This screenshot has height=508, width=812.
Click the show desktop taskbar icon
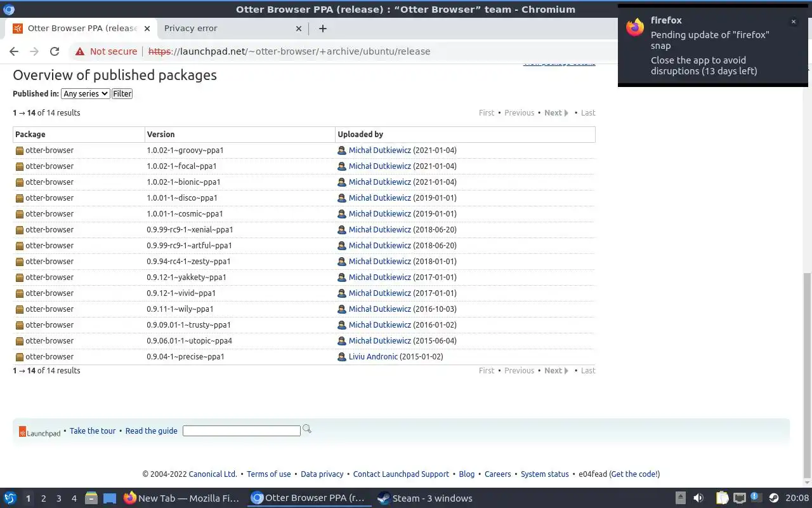click(x=110, y=498)
